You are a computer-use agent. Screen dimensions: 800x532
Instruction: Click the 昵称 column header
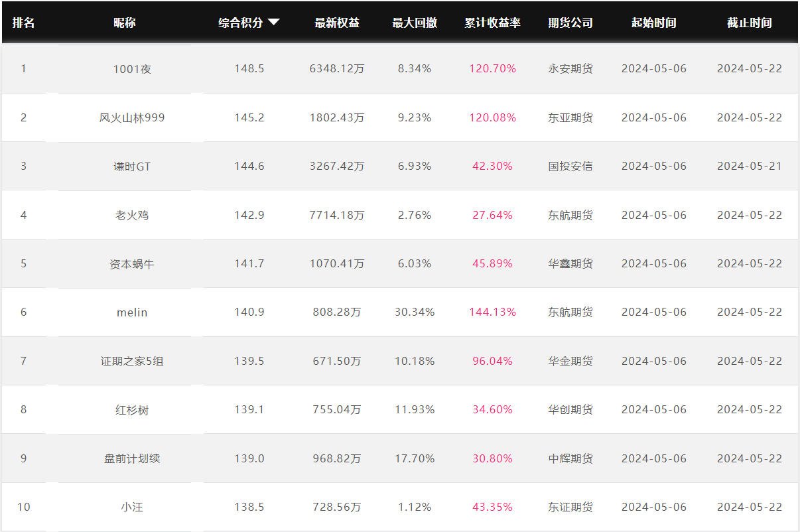click(x=124, y=23)
